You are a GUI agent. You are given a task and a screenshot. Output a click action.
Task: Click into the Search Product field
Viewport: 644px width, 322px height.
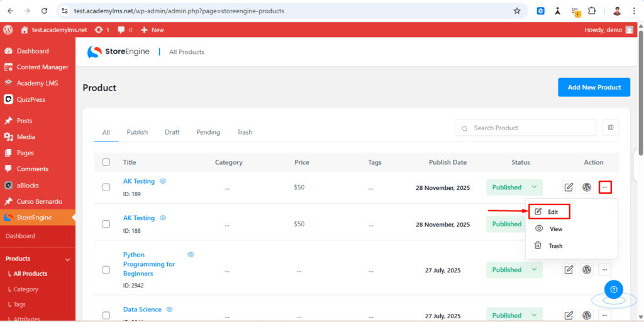tap(525, 128)
